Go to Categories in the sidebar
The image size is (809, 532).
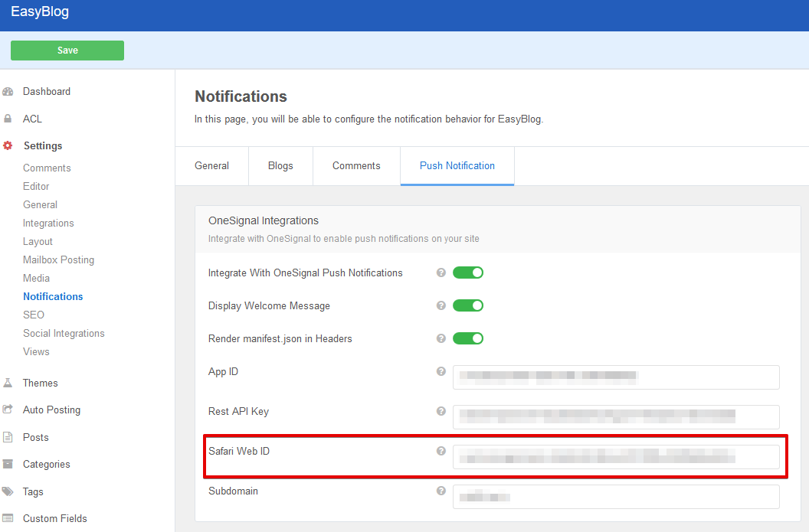click(x=47, y=464)
